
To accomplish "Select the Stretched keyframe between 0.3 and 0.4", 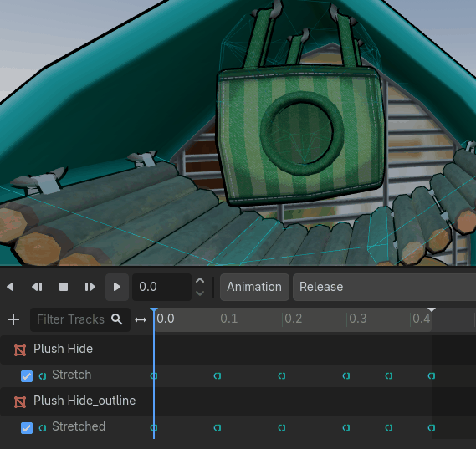I will pos(389,428).
